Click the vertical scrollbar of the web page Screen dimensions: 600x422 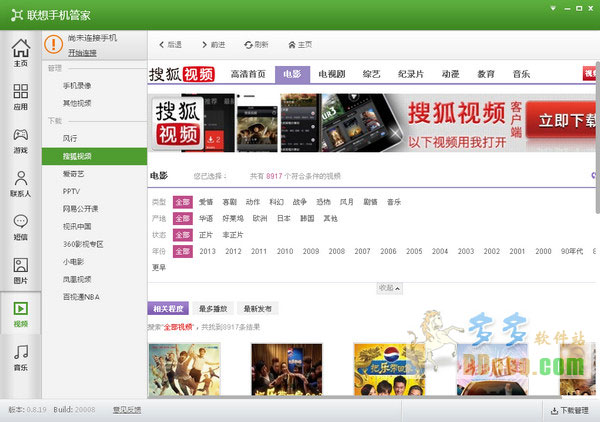[598, 138]
